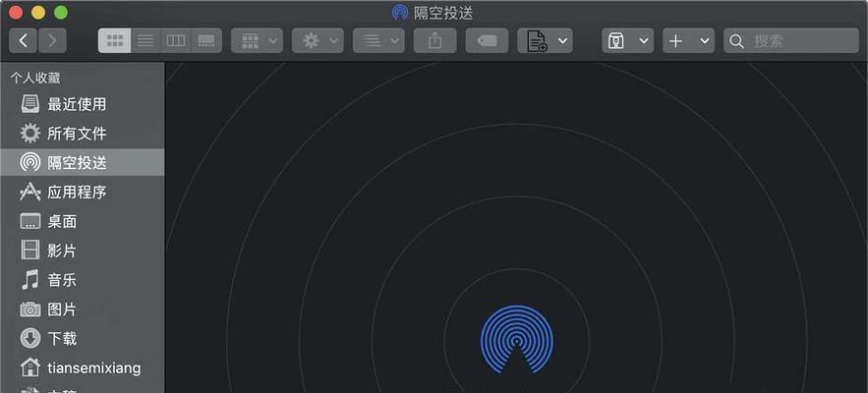Click the archive box toolbar icon

pyautogui.click(x=615, y=41)
